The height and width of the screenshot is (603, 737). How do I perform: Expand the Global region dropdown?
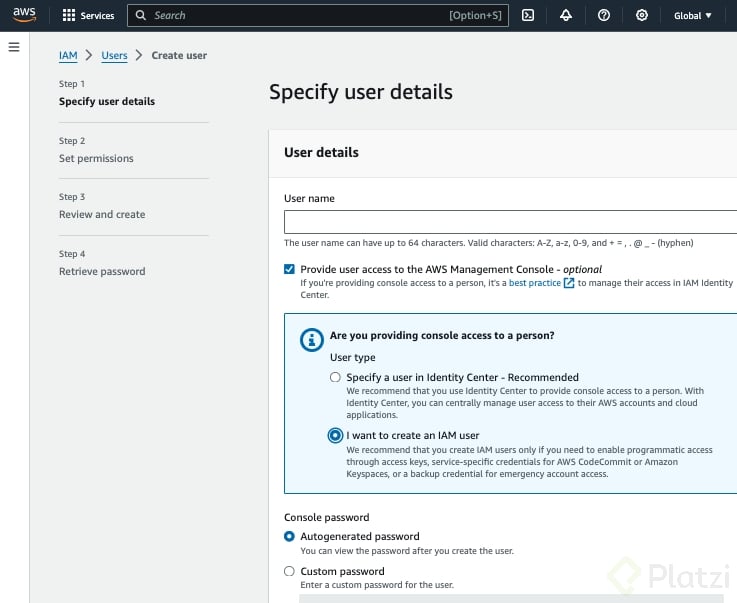click(693, 16)
